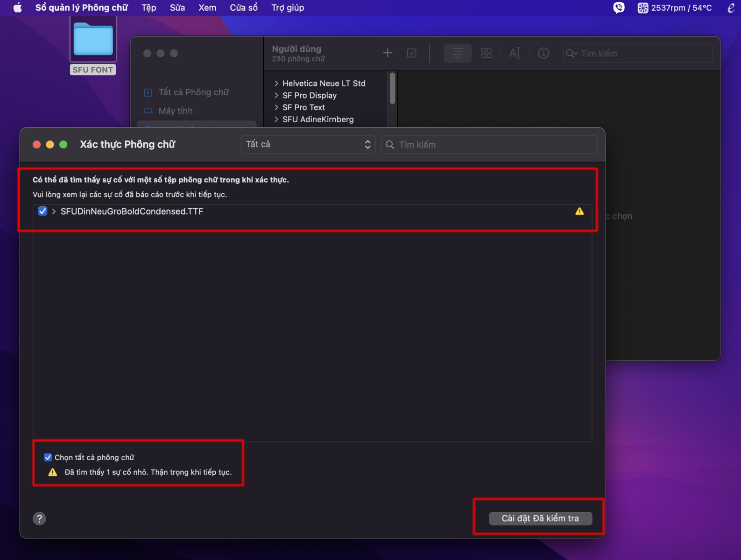Select Helvetica Neue LT Std font name
The width and height of the screenshot is (741, 560).
point(324,84)
